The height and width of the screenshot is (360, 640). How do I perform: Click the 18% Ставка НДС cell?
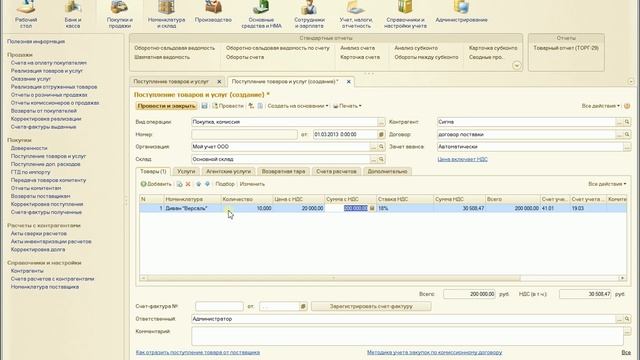click(404, 208)
